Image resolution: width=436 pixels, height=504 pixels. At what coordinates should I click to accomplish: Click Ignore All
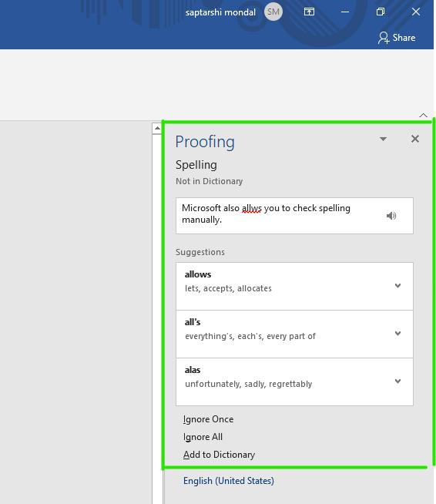[x=203, y=437]
